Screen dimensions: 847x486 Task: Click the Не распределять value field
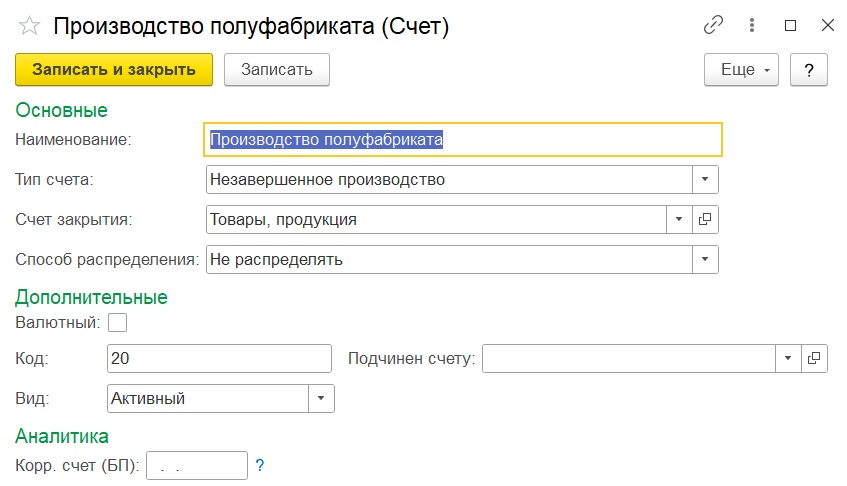(x=449, y=259)
